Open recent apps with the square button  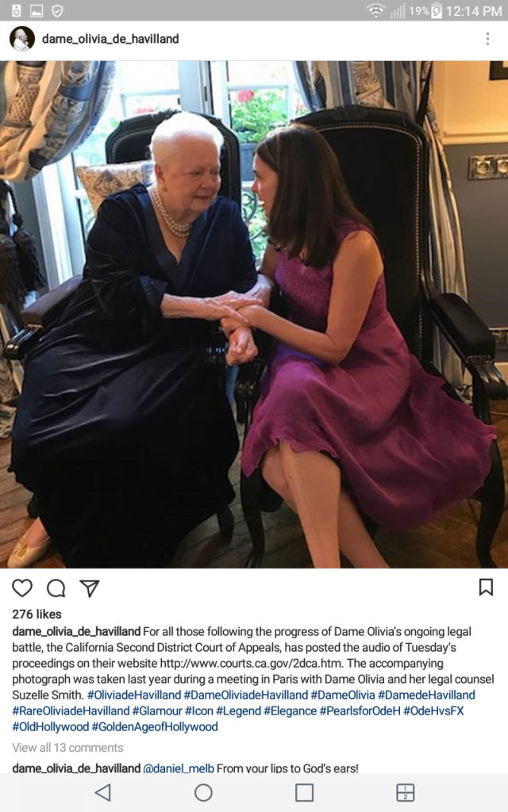[x=304, y=792]
